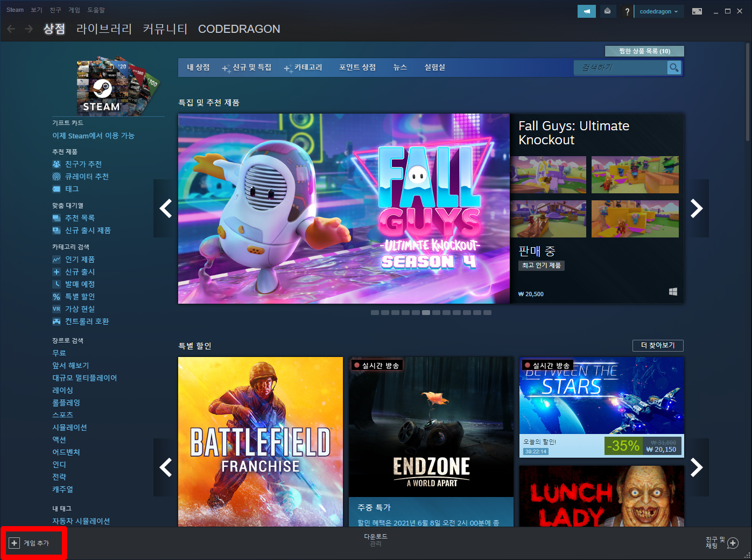Click the 발매 예정 icon
The height and width of the screenshot is (560, 752).
pos(57,284)
